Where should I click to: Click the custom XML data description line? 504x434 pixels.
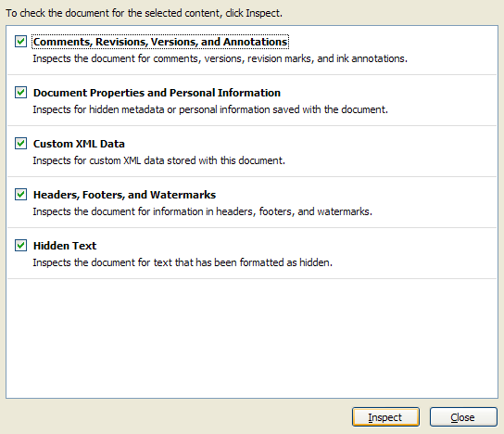pos(158,160)
